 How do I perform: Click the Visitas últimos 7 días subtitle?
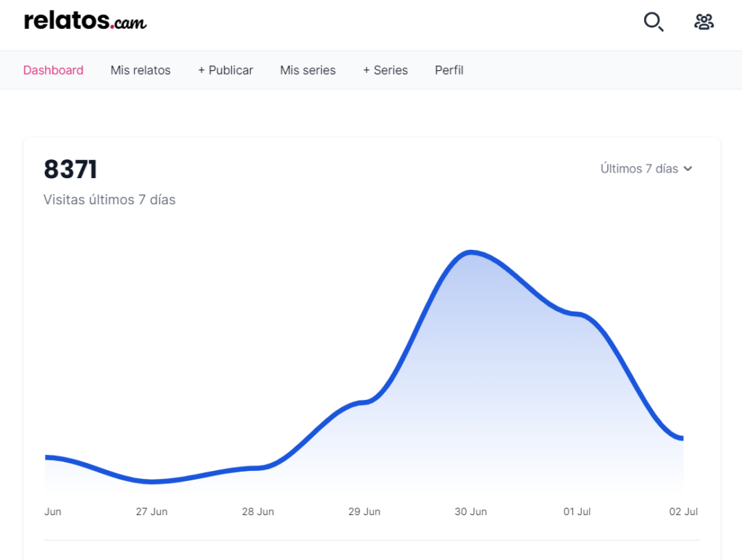coord(109,200)
